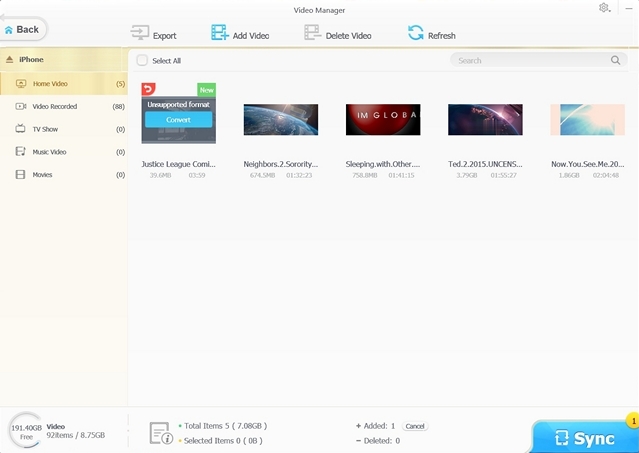Screen dimensions: 639x453
Task: Click the red undo icon on Justice League
Action: [149, 89]
